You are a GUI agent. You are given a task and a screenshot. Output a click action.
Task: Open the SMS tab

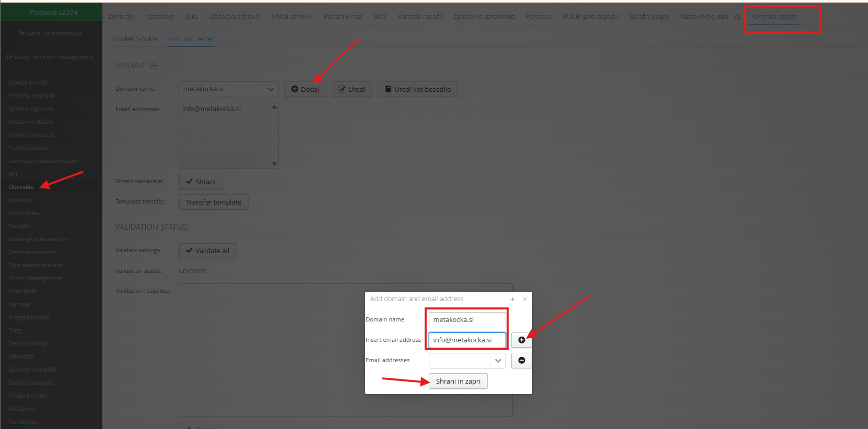click(380, 17)
